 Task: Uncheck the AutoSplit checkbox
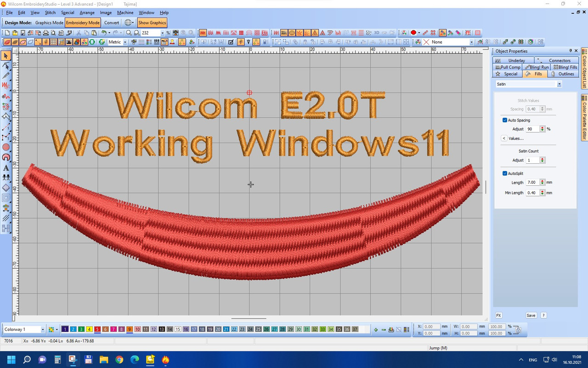point(505,173)
